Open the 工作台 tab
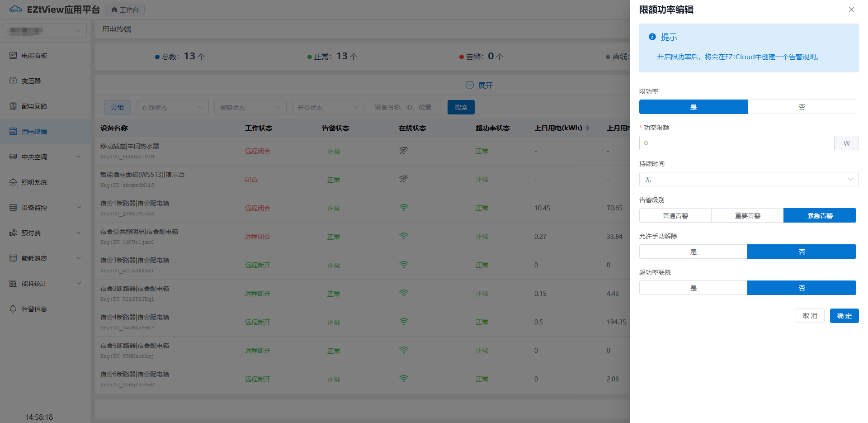Viewport: 868px width, 423px height. [125, 10]
